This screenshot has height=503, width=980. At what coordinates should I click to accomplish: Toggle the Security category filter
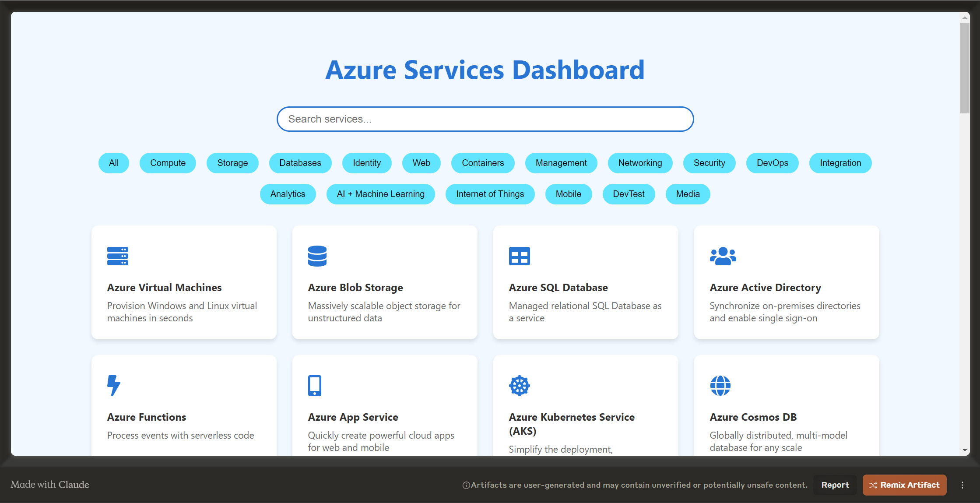tap(710, 163)
